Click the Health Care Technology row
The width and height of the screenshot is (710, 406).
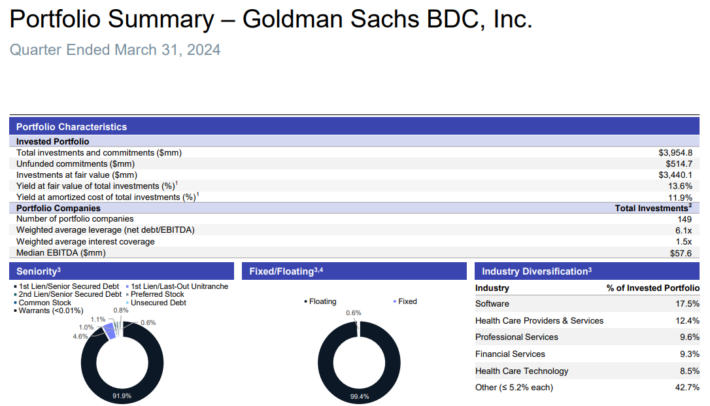[587, 369]
